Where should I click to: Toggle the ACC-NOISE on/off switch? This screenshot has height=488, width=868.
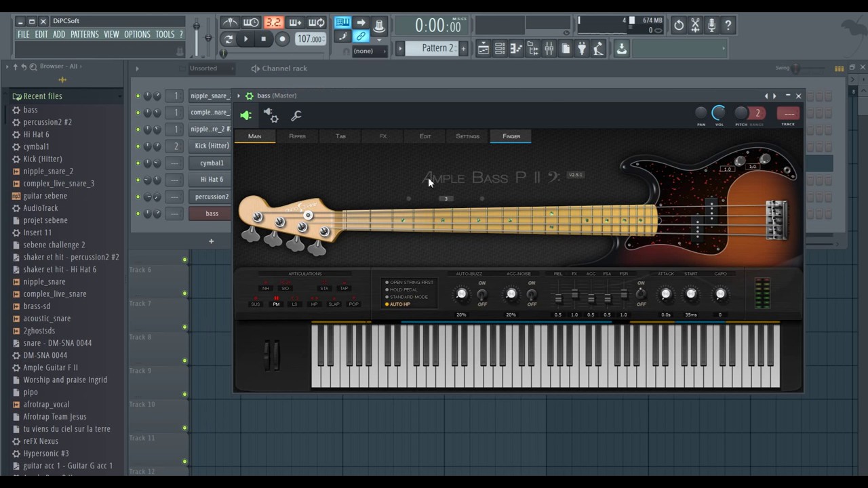click(532, 294)
